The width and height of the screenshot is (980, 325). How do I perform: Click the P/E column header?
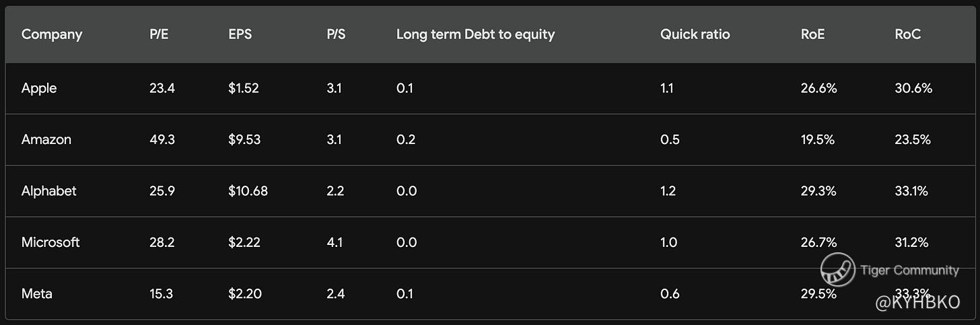pyautogui.click(x=159, y=34)
